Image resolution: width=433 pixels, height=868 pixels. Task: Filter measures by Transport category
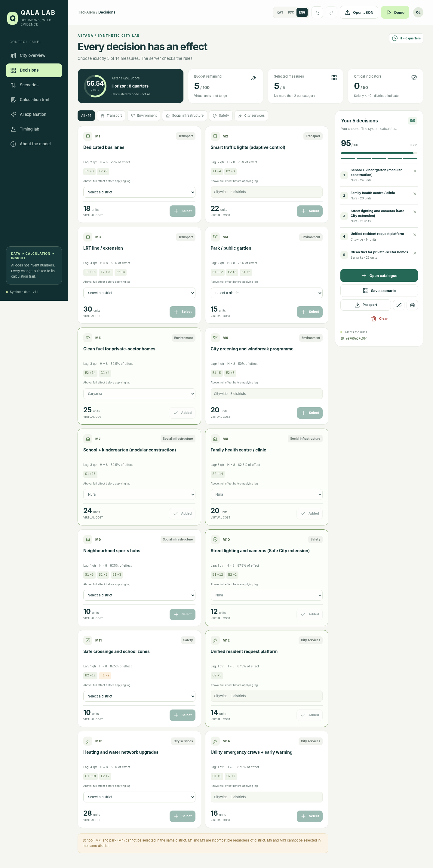(111, 115)
